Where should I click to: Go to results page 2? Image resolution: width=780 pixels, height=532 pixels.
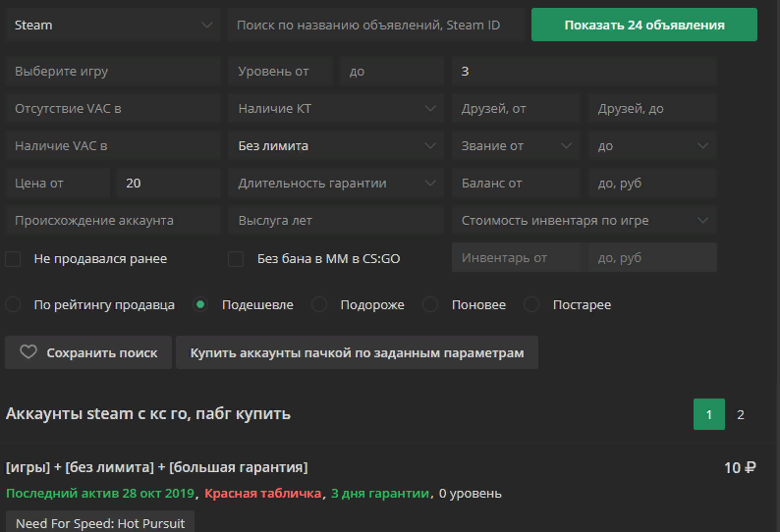coord(740,414)
